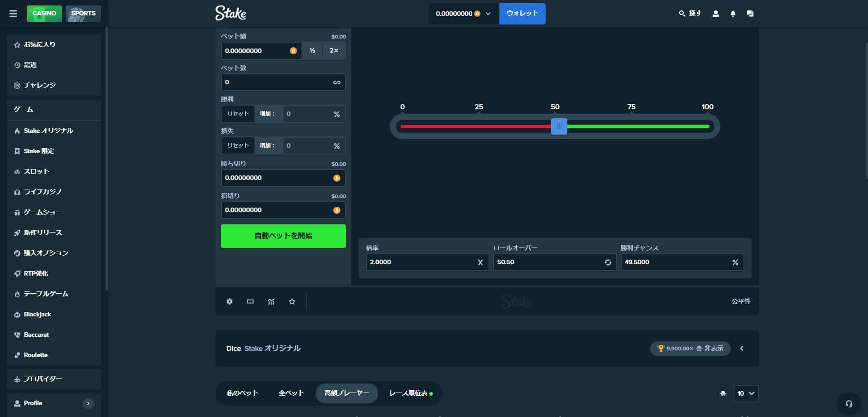
Task: Open live stats chart icon
Action: click(x=271, y=301)
